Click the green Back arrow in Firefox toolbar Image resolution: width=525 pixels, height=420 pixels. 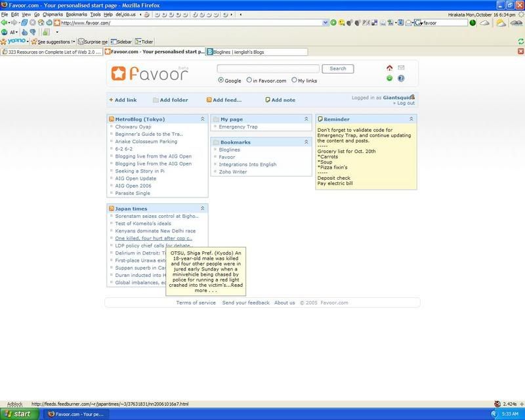pyautogui.click(x=4, y=23)
